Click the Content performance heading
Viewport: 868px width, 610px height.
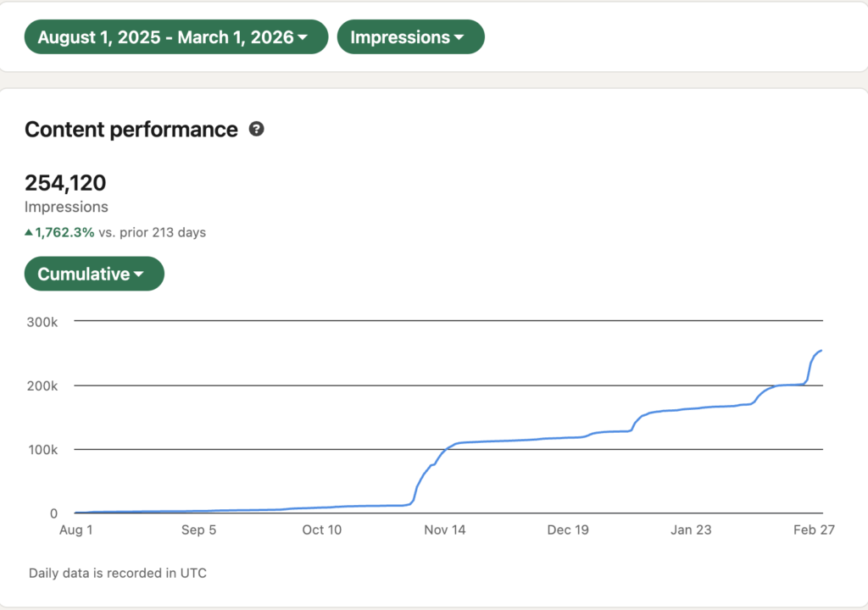[x=131, y=130]
